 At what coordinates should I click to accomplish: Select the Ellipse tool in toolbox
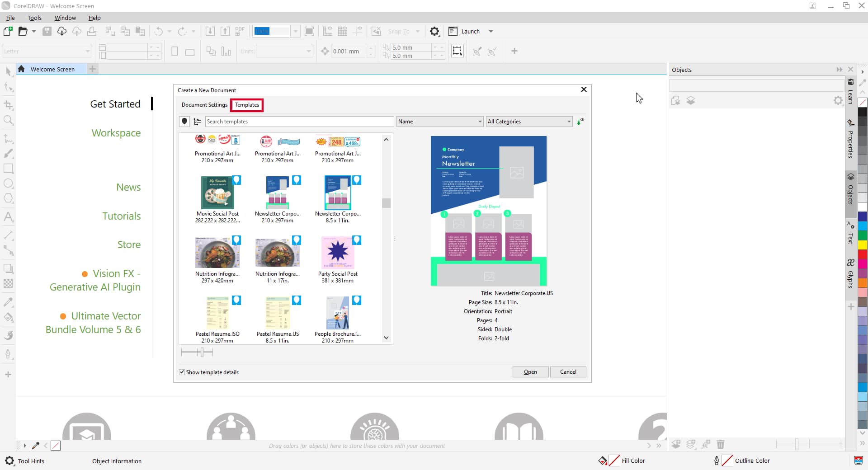[8, 183]
